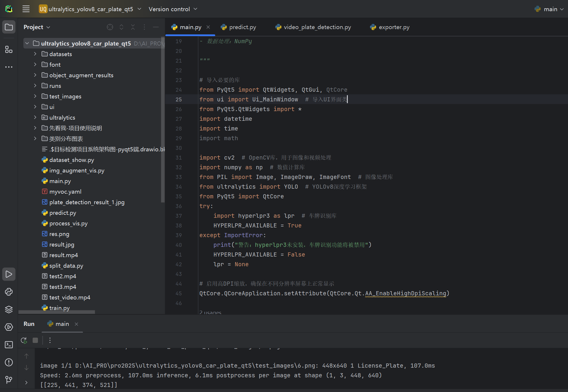Switch to the video_plate_detection.py tab
Screen dimensions: 568x392
coord(313,27)
